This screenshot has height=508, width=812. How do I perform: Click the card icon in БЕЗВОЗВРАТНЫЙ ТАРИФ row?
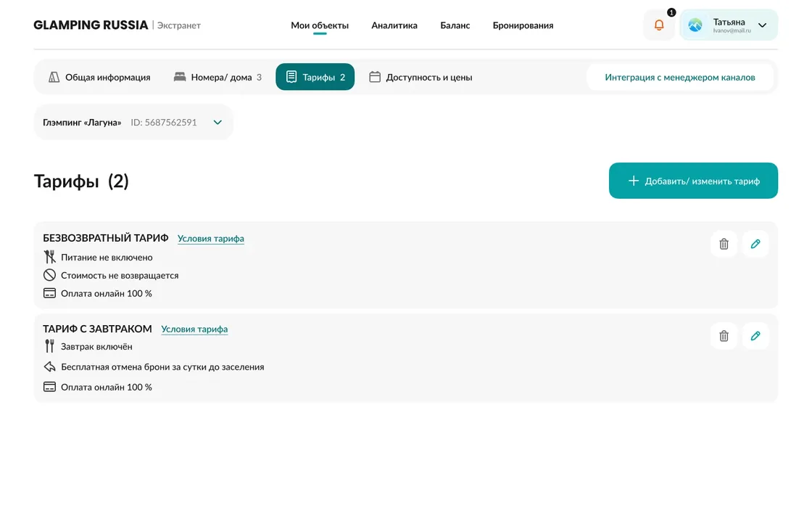tap(50, 293)
